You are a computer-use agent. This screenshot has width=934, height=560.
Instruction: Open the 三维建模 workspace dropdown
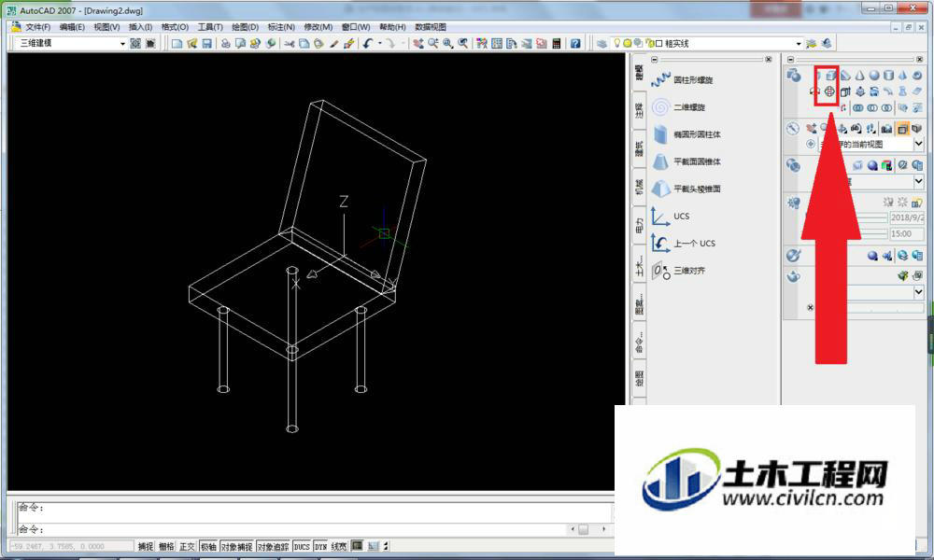point(122,44)
